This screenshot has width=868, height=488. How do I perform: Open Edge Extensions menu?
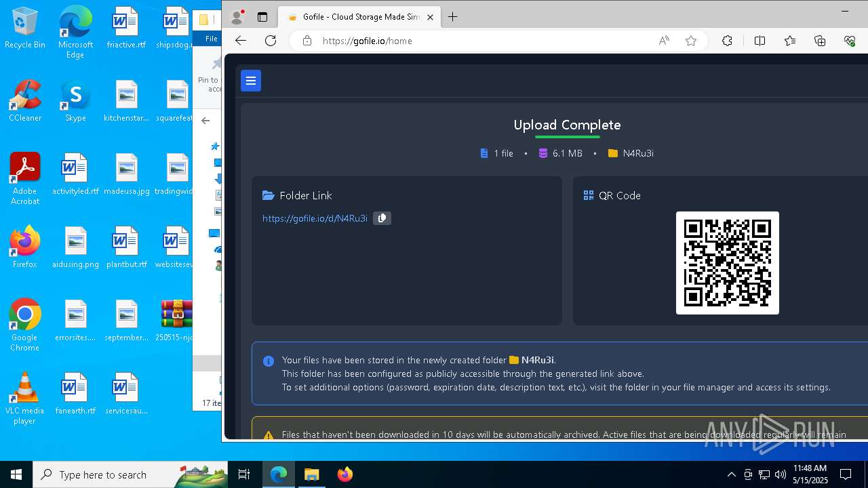coord(728,41)
